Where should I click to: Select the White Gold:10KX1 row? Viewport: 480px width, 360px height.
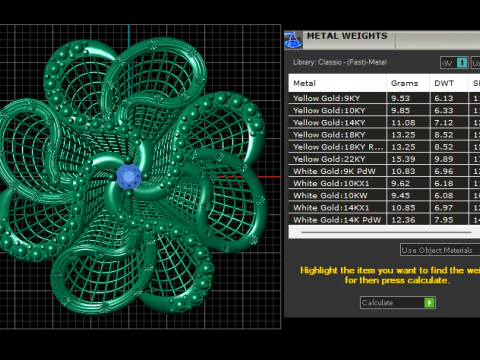384,183
